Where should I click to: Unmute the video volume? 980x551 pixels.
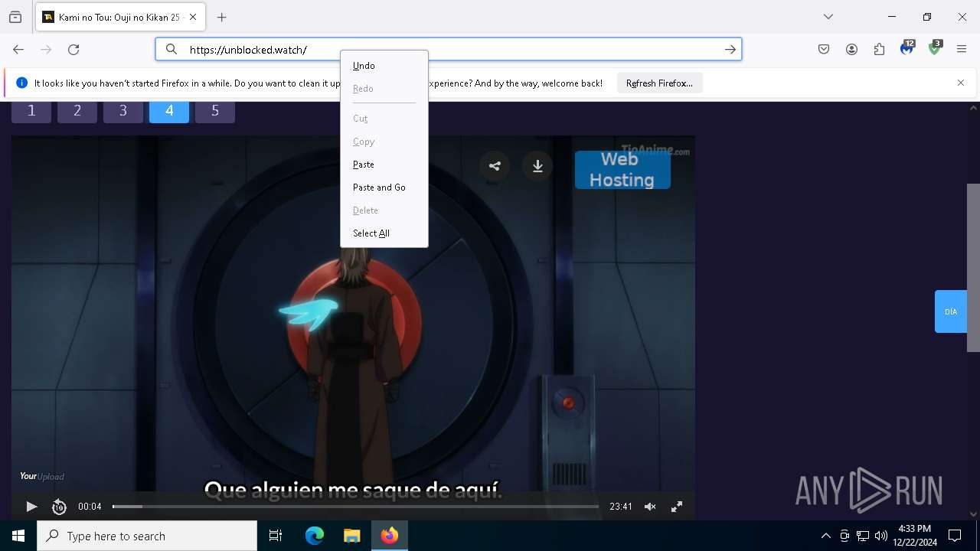650,507
